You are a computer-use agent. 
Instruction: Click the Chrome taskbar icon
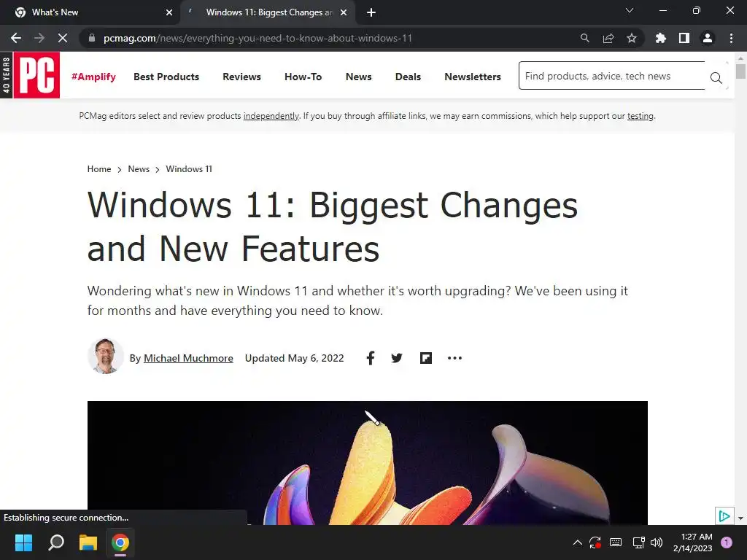coord(120,542)
